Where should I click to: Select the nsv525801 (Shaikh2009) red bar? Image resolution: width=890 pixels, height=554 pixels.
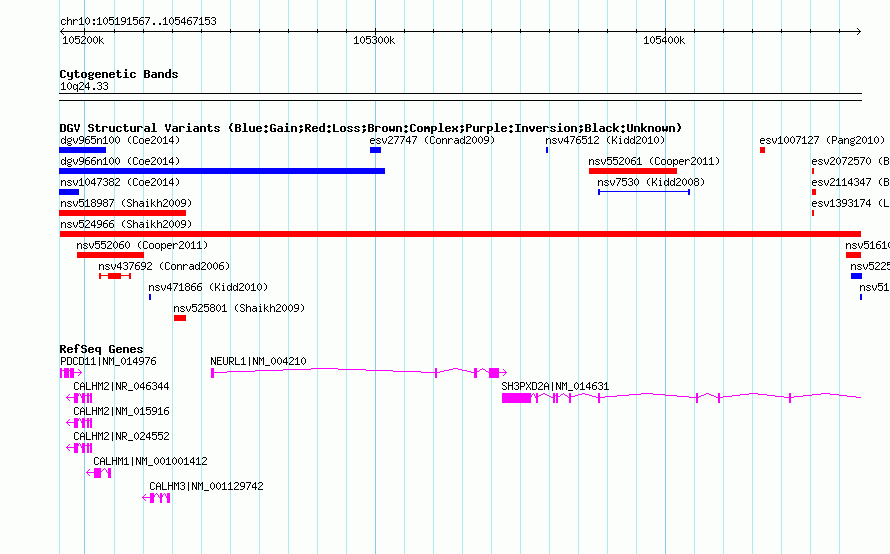tap(180, 318)
